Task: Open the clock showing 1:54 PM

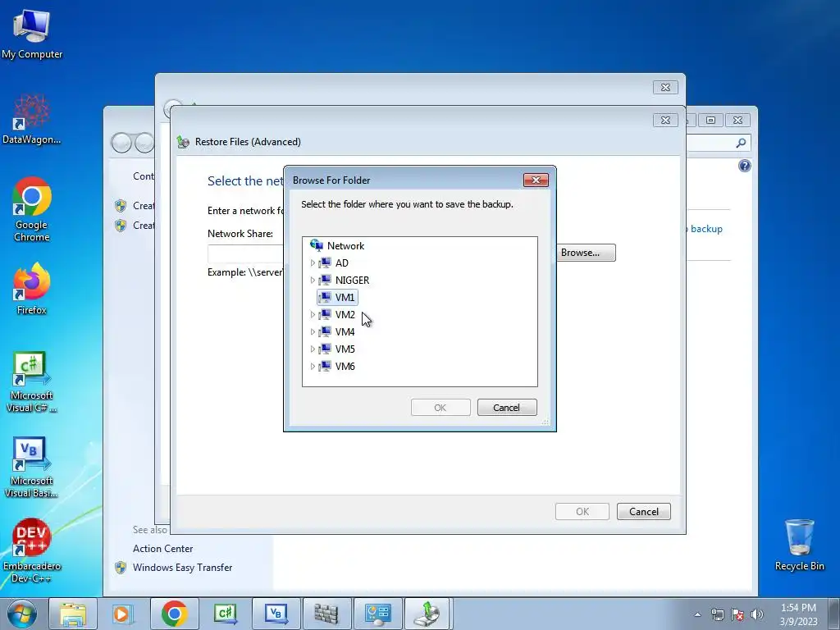Action: tap(798, 614)
